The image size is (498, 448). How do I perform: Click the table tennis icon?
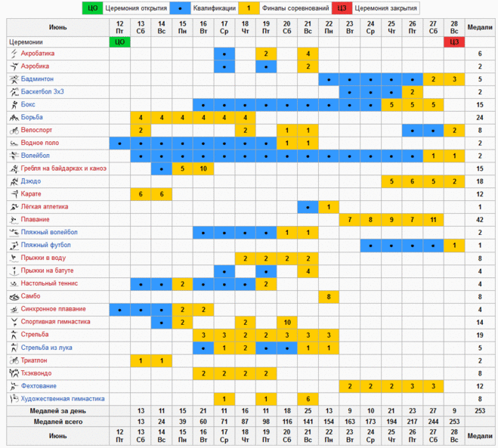coord(14,283)
